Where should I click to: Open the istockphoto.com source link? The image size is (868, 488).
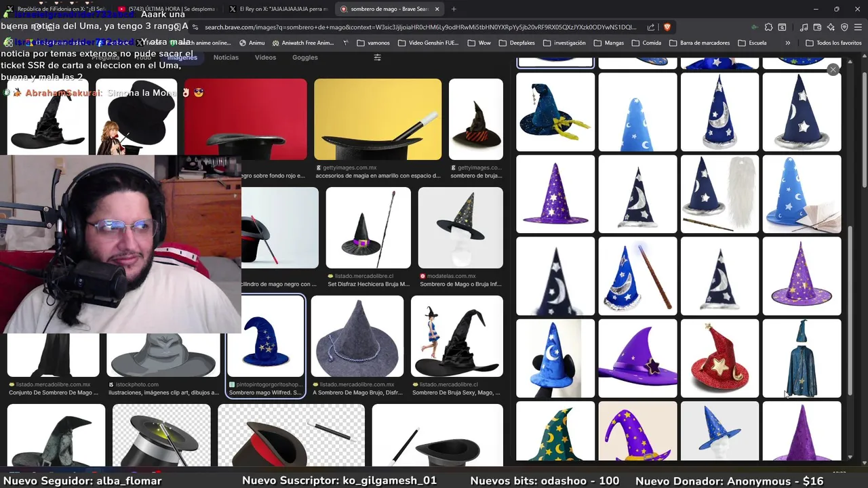pos(133,384)
